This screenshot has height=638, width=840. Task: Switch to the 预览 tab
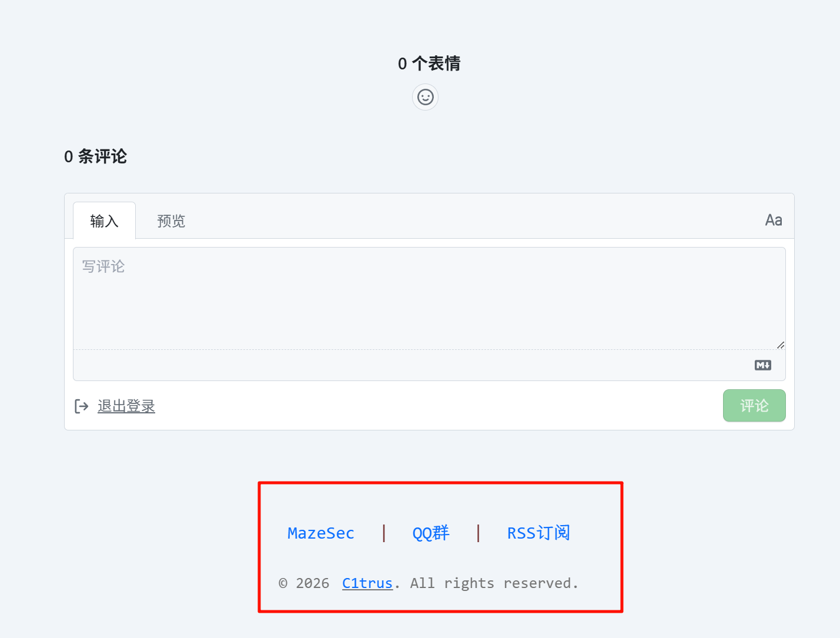click(171, 221)
